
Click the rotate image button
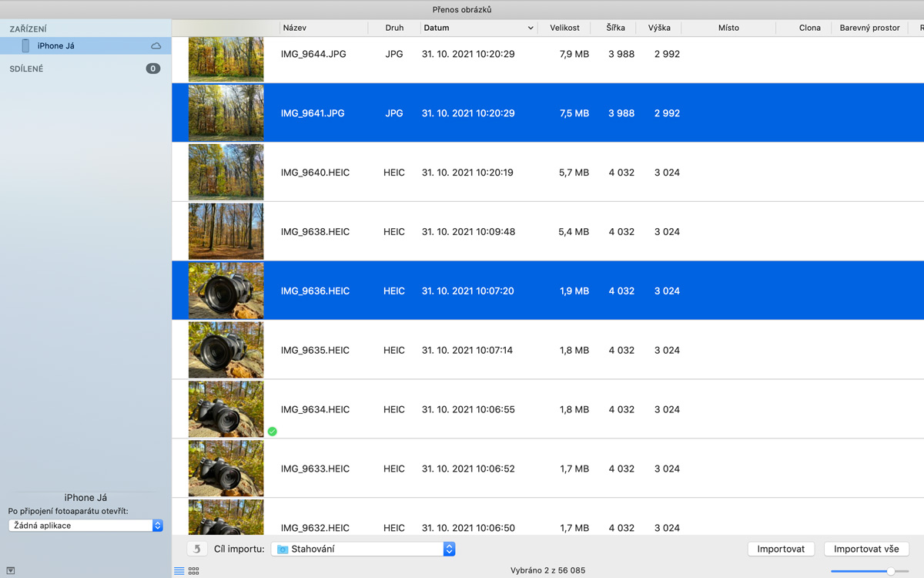point(197,549)
